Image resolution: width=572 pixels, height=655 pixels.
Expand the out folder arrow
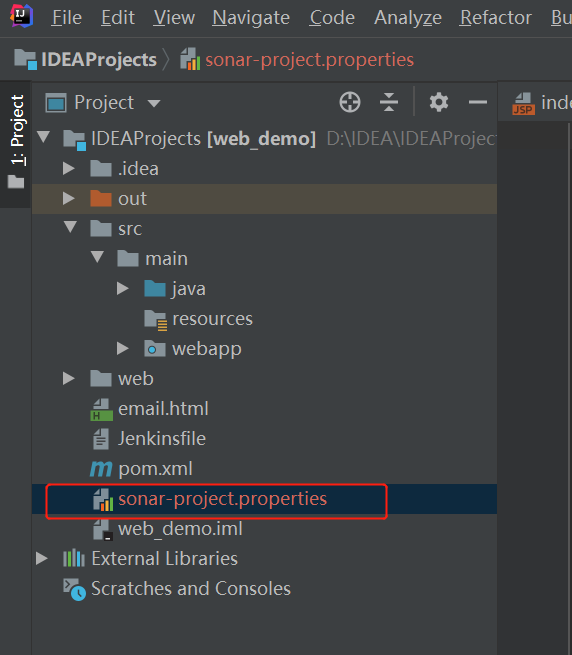(69, 198)
